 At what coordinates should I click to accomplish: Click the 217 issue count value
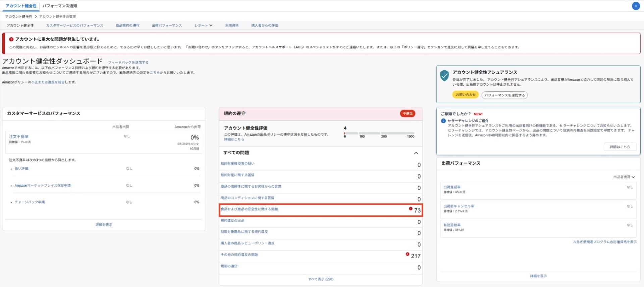coord(416,256)
